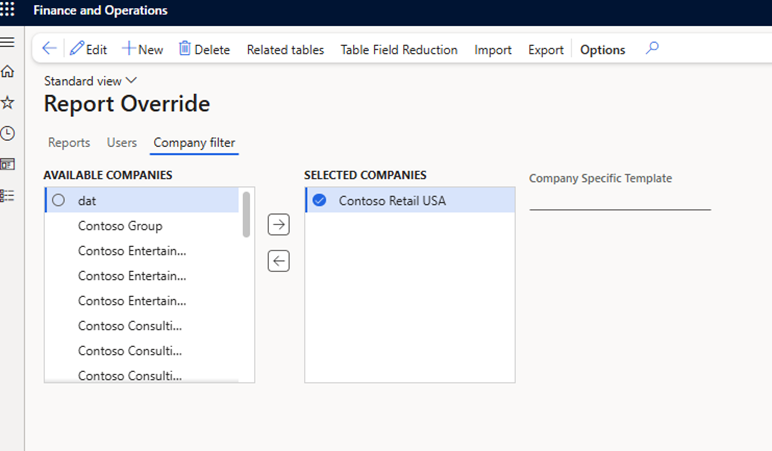772x451 pixels.
Task: Open Modules list icon in sidebar
Action: pyautogui.click(x=8, y=194)
